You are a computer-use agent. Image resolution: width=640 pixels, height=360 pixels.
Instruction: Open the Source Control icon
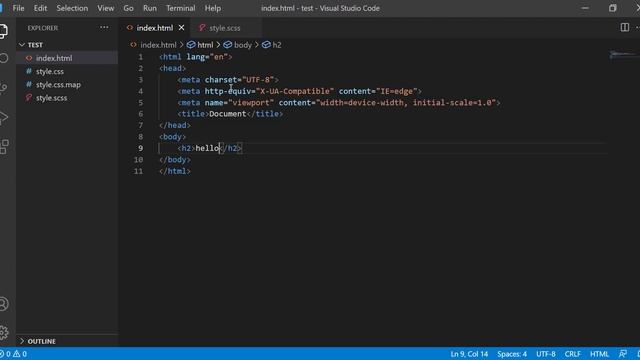click(3, 88)
